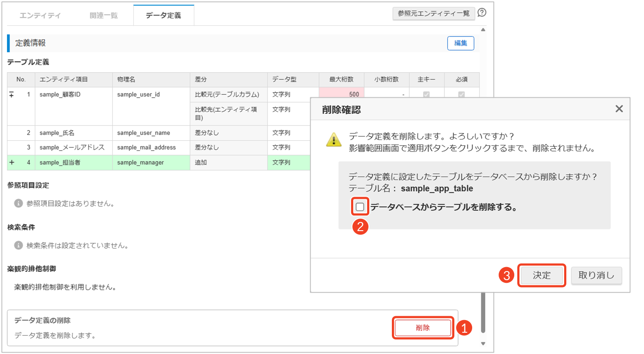644x354 pixels.
Task: Switch to the 関連一覧 tab
Action: [x=104, y=16]
